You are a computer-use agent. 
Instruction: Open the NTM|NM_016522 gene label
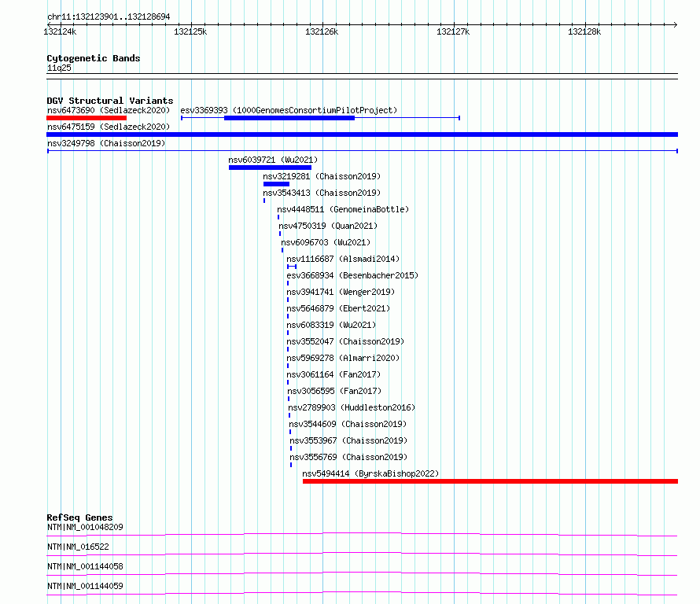pos(78,547)
